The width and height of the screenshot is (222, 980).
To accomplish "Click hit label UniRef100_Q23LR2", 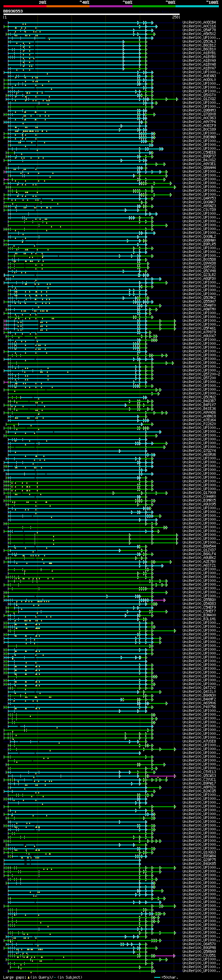I will [199, 275].
